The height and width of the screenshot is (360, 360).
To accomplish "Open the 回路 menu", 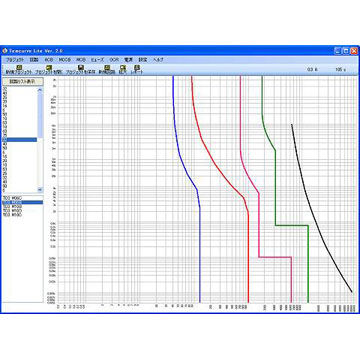I will coord(34,60).
